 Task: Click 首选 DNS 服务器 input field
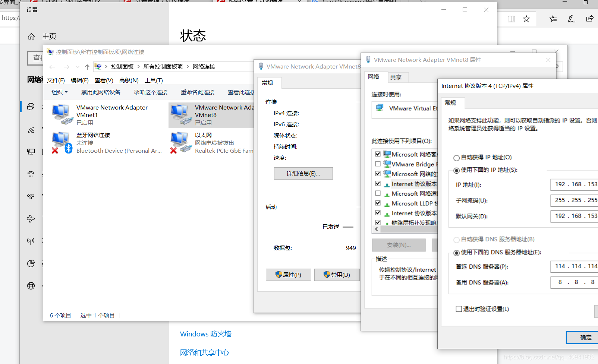574,266
